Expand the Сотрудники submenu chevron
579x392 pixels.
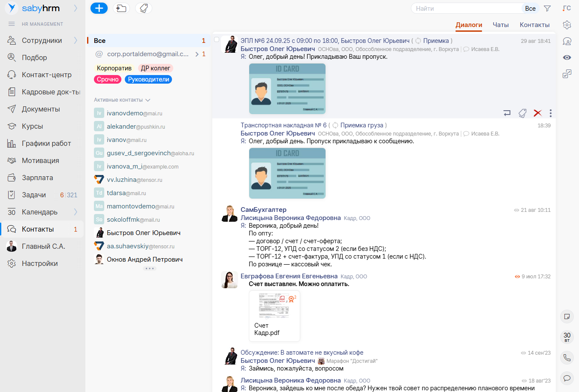[75, 40]
